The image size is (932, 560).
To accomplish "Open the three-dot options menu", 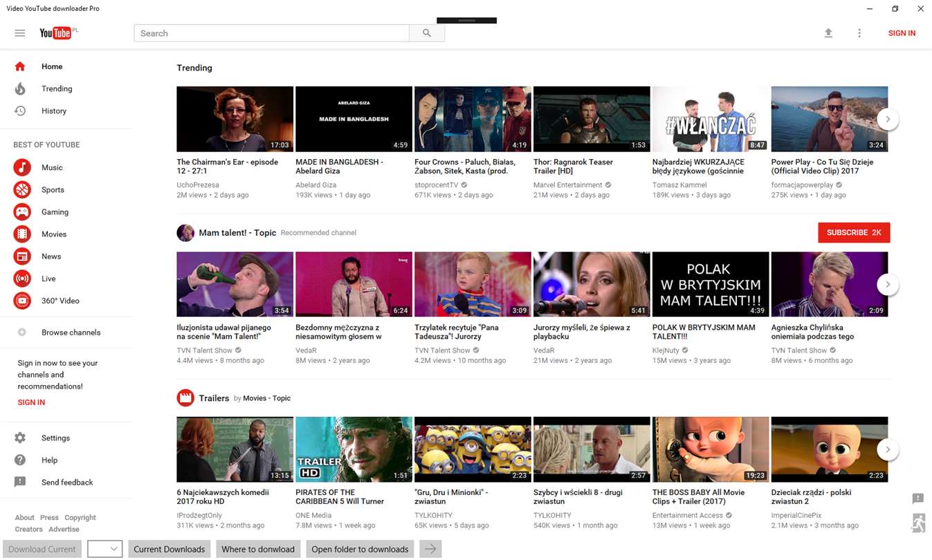I will pos(859,33).
